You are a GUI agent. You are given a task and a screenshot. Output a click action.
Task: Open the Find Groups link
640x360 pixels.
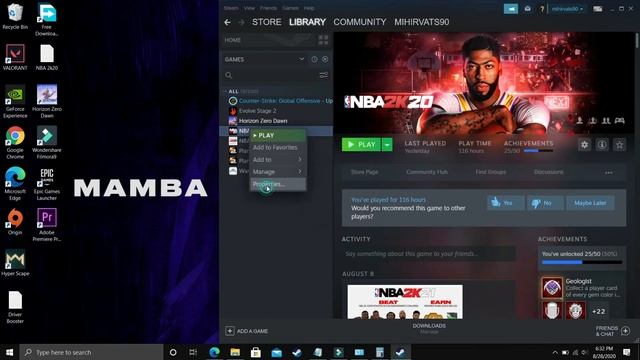[491, 172]
